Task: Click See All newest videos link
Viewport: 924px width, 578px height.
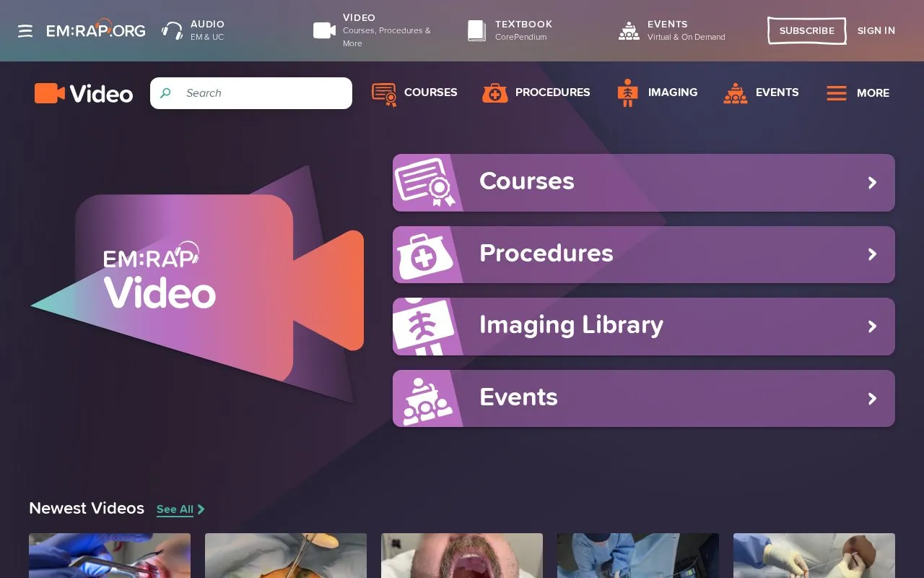Action: [x=175, y=509]
